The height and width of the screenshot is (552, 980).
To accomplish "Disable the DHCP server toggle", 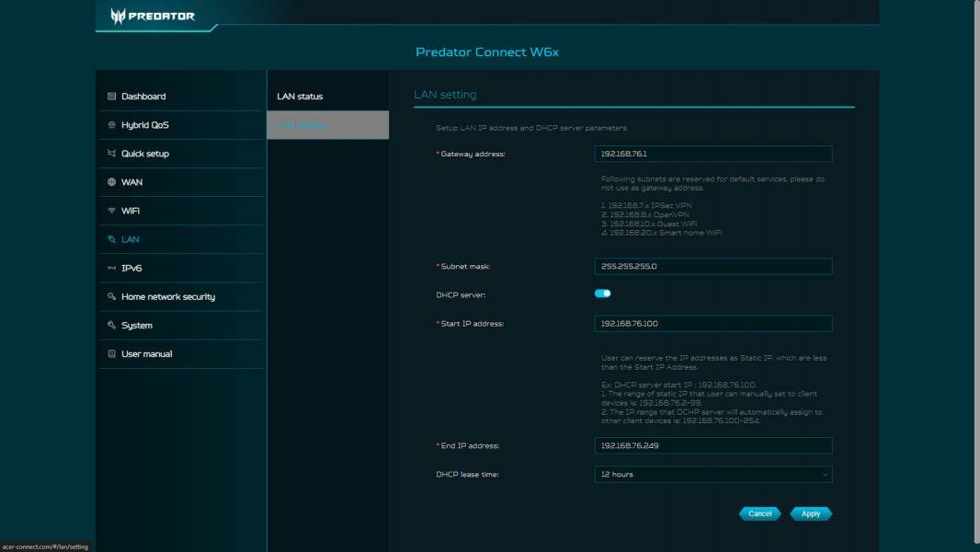I will coord(604,293).
